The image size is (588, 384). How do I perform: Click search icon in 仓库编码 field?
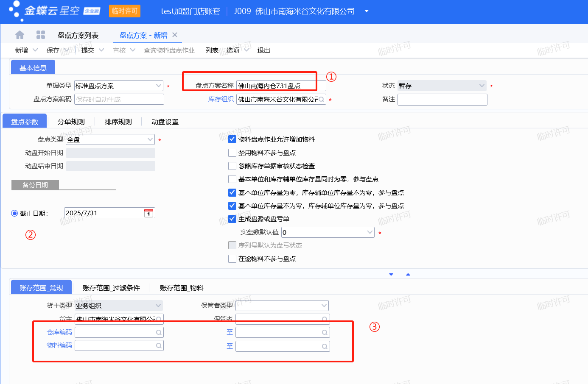coord(159,333)
